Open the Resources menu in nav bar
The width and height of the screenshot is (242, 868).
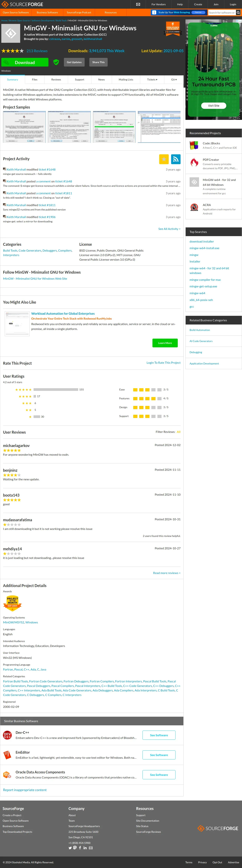coord(111,12)
